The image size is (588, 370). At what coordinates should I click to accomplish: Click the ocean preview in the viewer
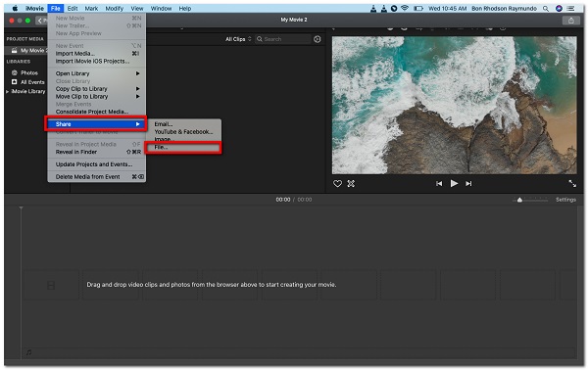click(454, 105)
